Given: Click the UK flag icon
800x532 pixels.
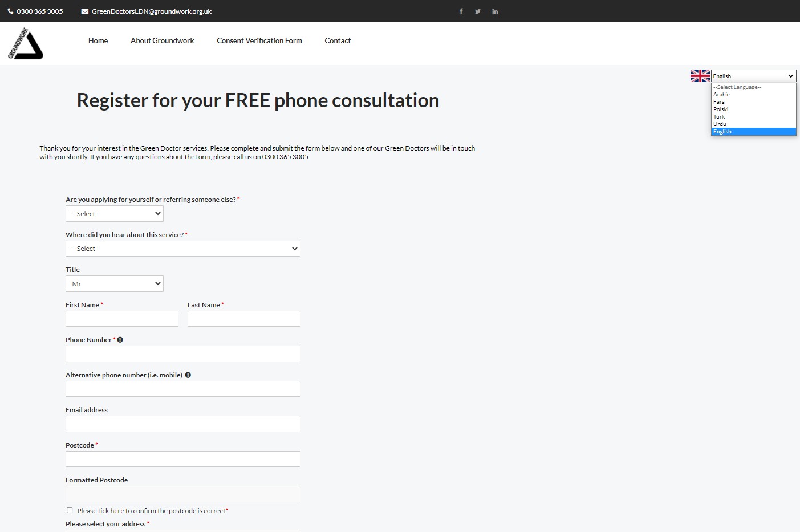Looking at the screenshot, I should pyautogui.click(x=700, y=76).
